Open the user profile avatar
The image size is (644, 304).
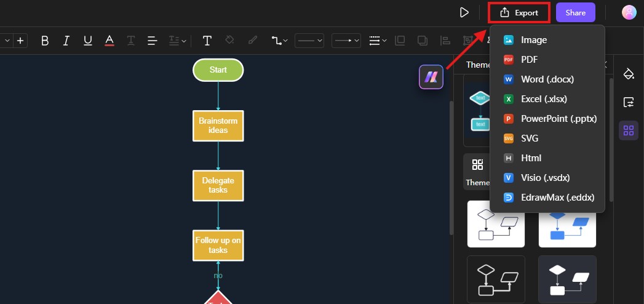(x=629, y=12)
